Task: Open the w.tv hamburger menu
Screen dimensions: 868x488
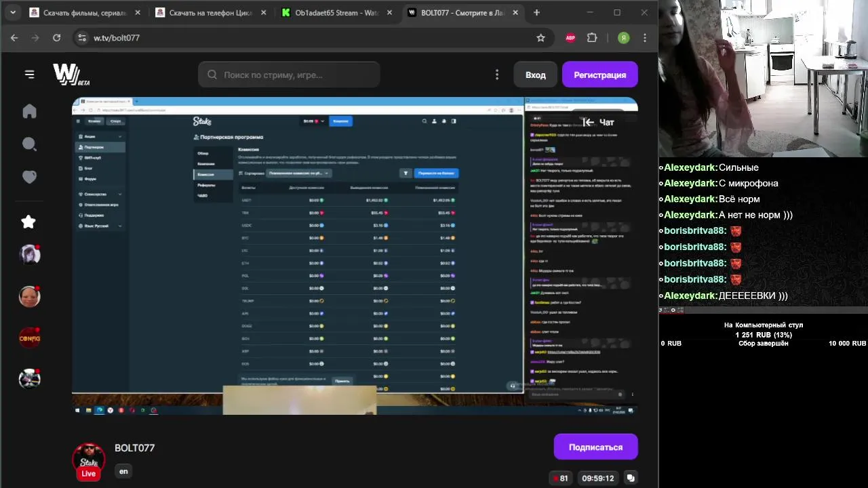Action: coord(29,75)
